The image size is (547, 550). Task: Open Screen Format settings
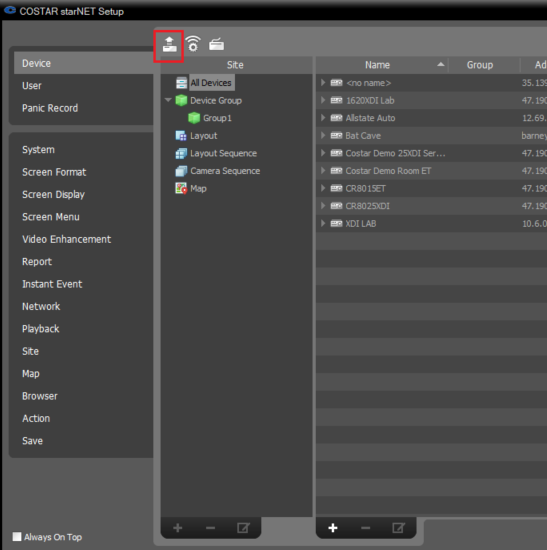pos(54,172)
